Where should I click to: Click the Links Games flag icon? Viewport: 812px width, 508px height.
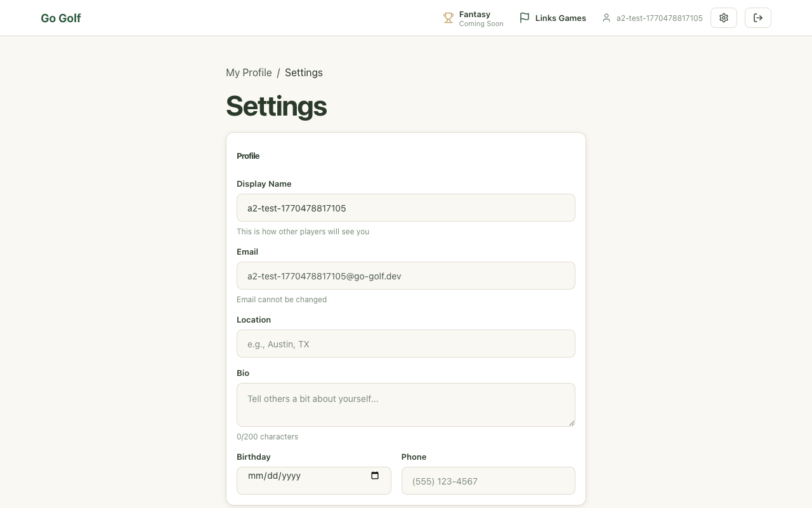524,18
